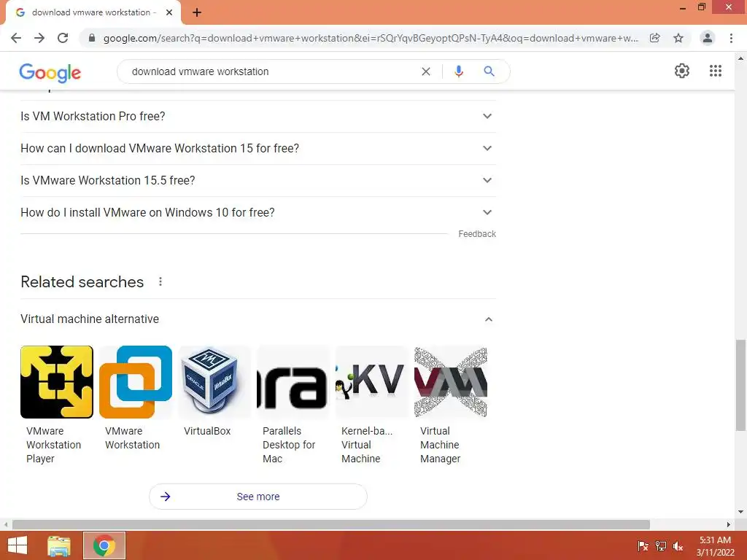Expand 'How do I install VMware on Windows 10'
Image resolution: width=747 pixels, height=560 pixels.
coord(258,212)
